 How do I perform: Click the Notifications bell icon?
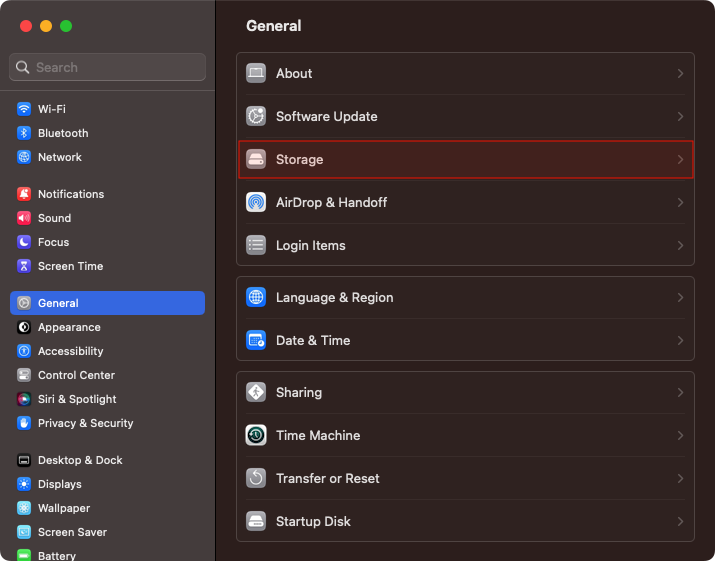(24, 194)
